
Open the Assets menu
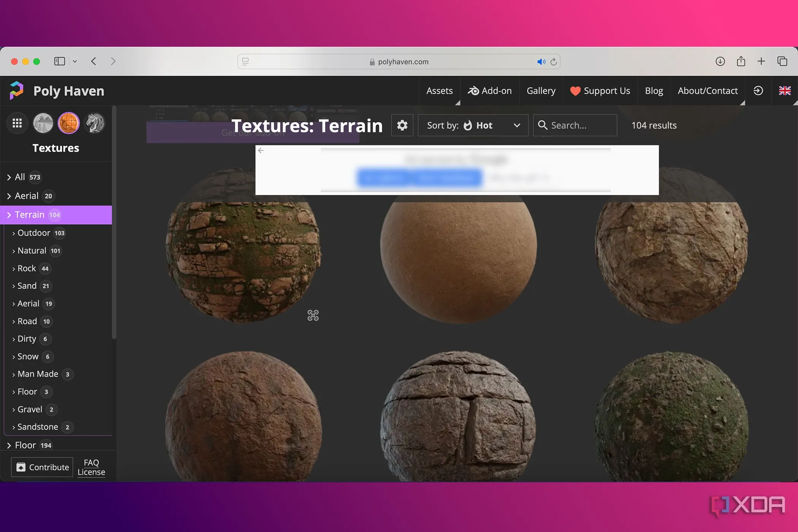coord(439,91)
